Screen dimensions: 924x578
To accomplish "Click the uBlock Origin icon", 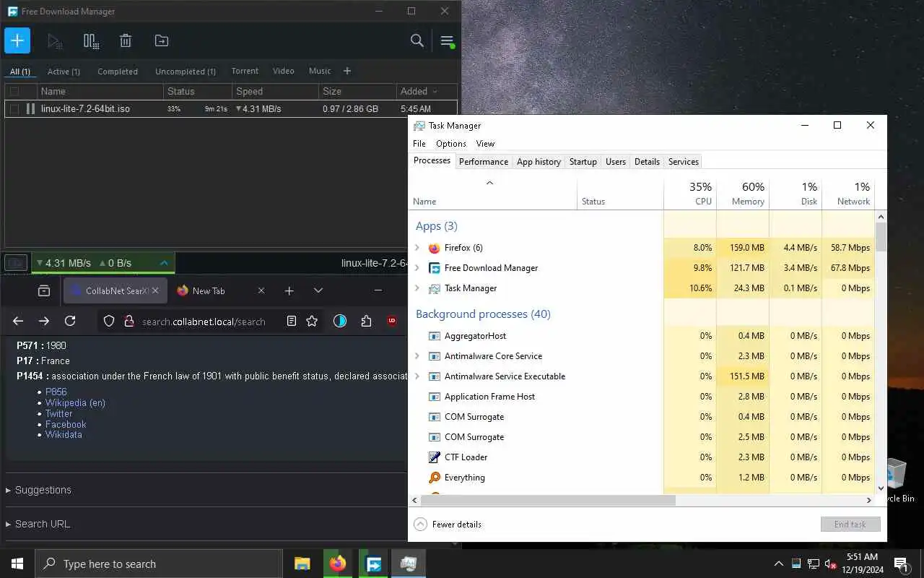I will point(392,322).
